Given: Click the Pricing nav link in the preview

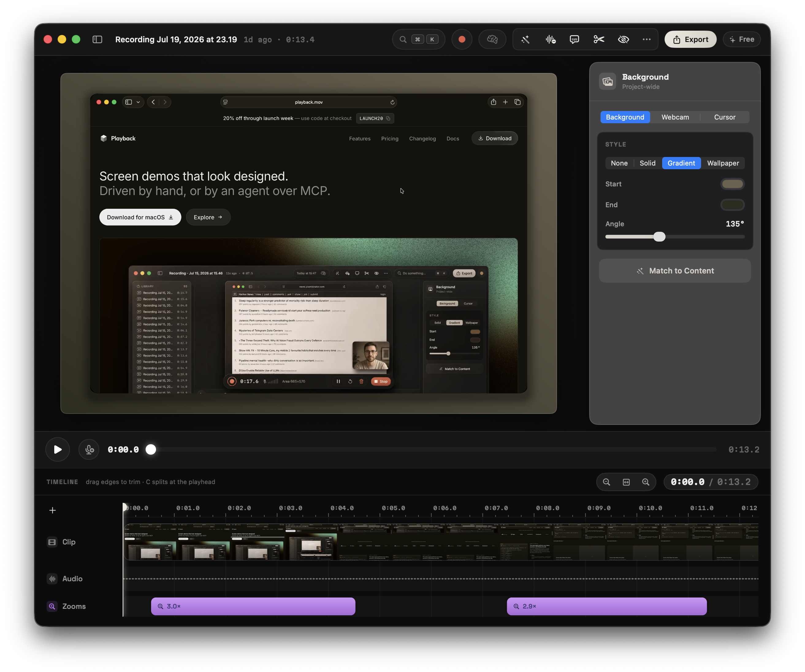Looking at the screenshot, I should [390, 139].
